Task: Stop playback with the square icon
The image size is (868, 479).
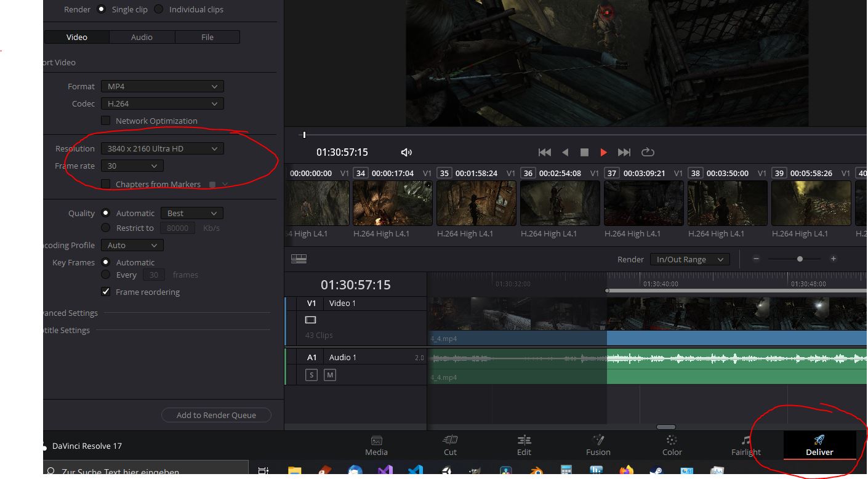Action: pyautogui.click(x=584, y=152)
